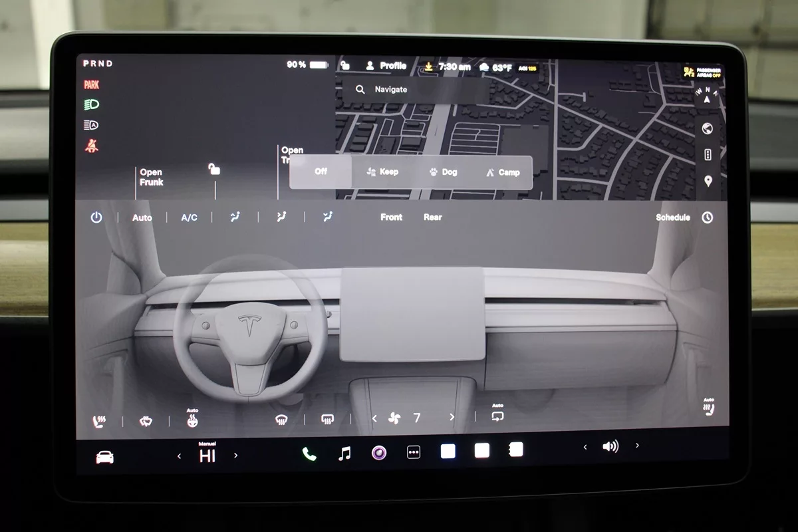This screenshot has width=798, height=532.
Task: Tap the volume speaker icon
Action: click(610, 446)
